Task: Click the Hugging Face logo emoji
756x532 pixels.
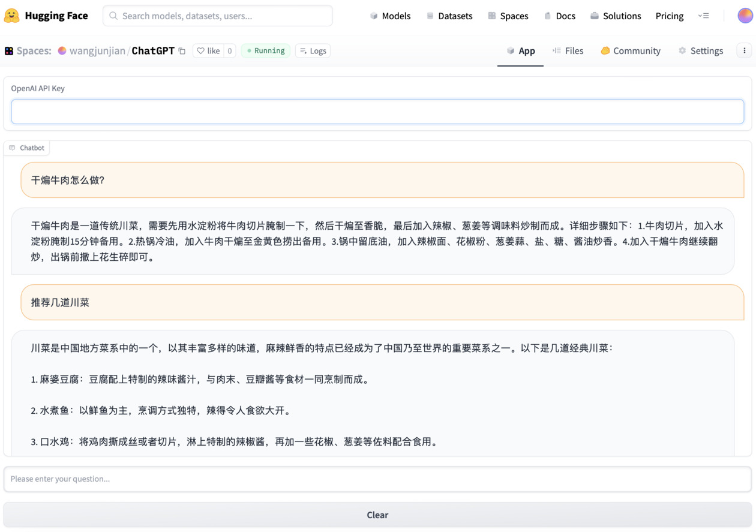Action: coord(11,16)
